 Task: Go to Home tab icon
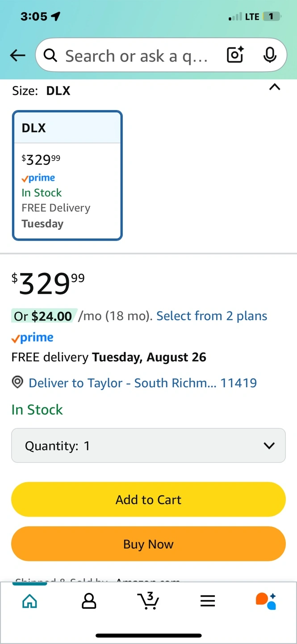[x=29, y=602]
